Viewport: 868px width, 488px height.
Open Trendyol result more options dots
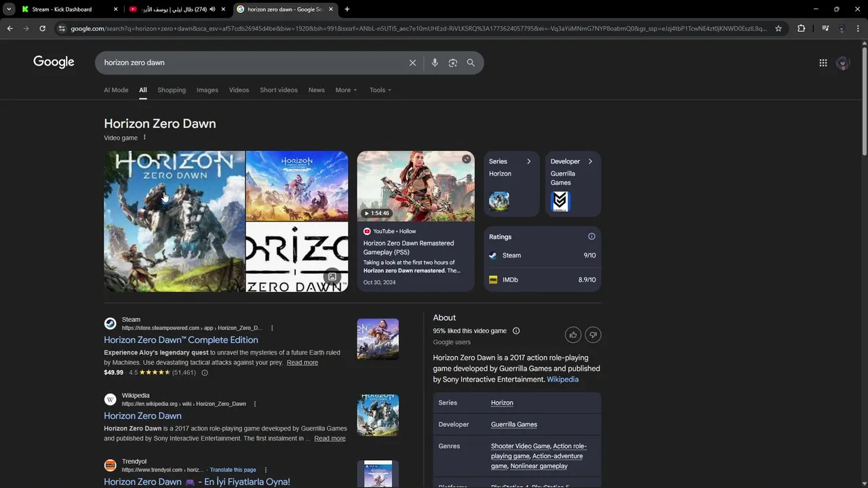[x=266, y=470]
